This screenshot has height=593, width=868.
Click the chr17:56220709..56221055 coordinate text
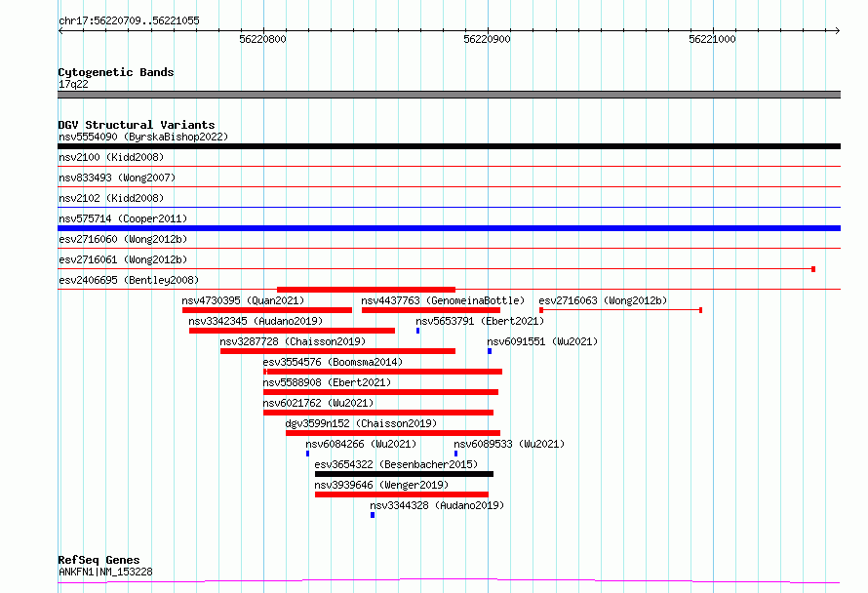129,21
